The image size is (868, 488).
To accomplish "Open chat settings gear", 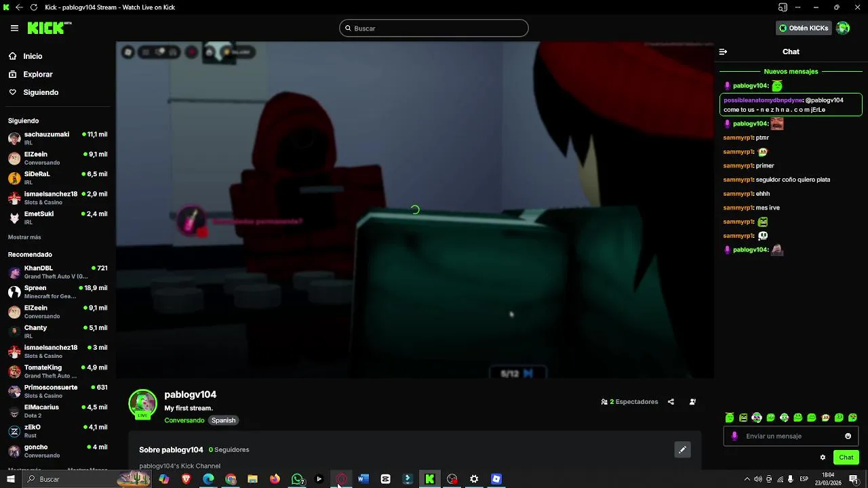I will pyautogui.click(x=823, y=457).
